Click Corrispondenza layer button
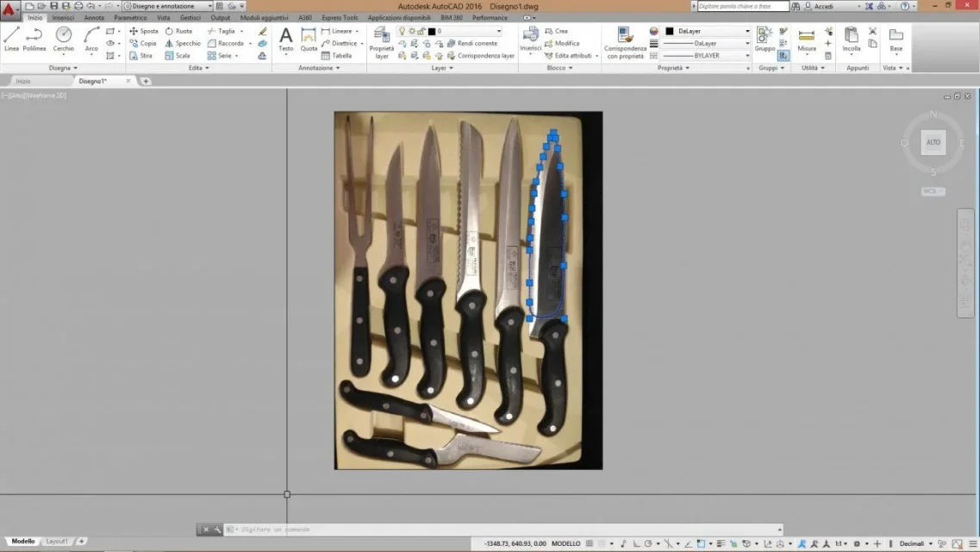 coord(481,56)
